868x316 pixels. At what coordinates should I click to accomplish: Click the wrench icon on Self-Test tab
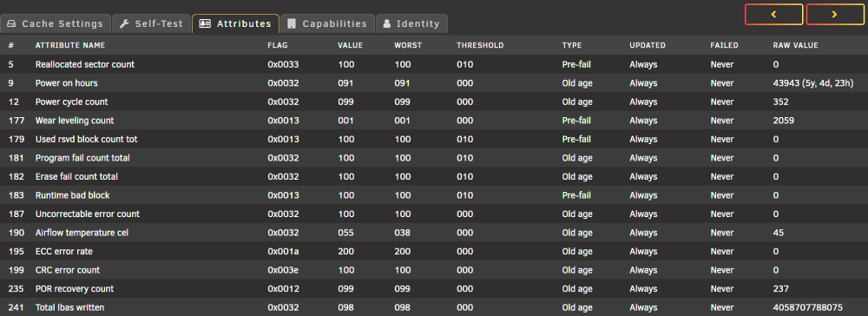[x=124, y=23]
